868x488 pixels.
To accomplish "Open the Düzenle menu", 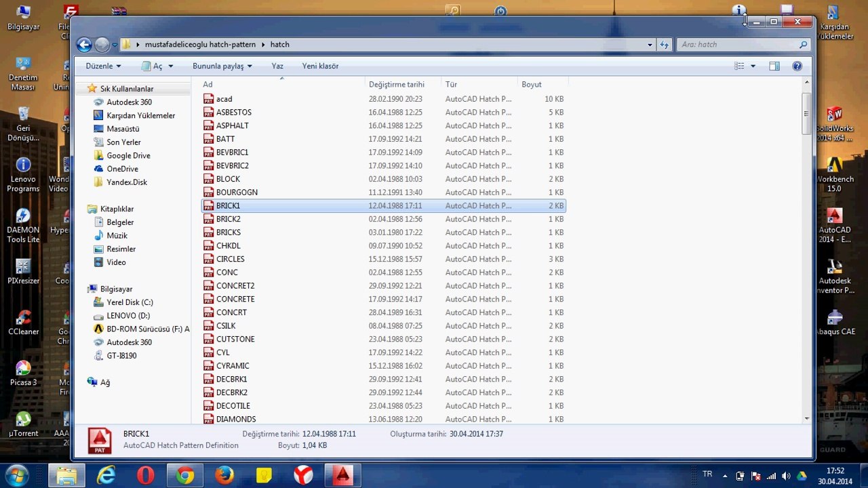I will [103, 66].
